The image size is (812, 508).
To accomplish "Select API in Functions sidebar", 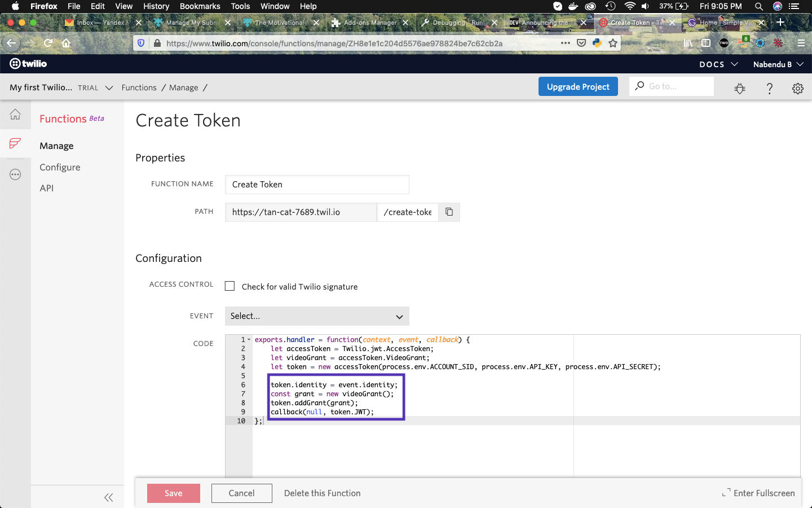I will 47,188.
